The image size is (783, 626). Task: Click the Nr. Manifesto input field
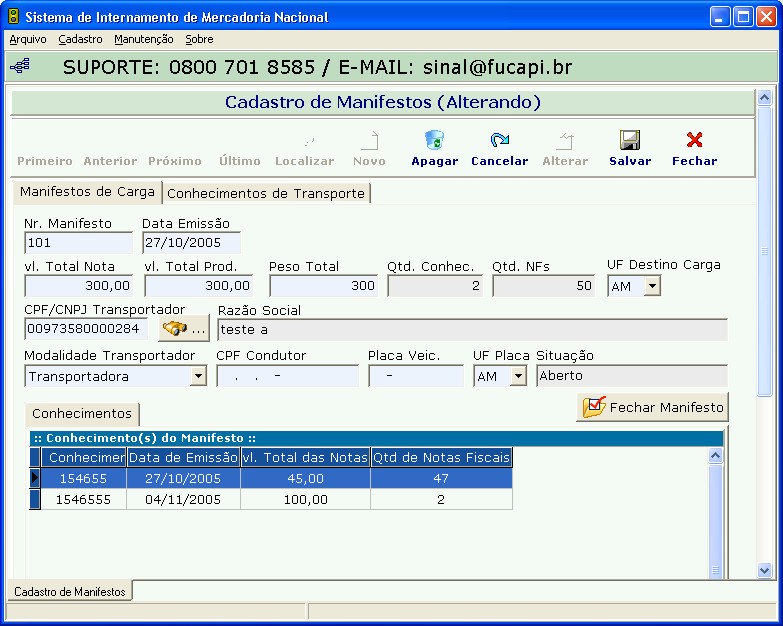pyautogui.click(x=78, y=243)
